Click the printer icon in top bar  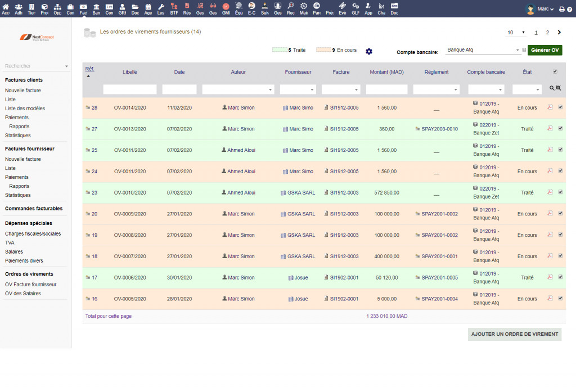click(x=562, y=9)
